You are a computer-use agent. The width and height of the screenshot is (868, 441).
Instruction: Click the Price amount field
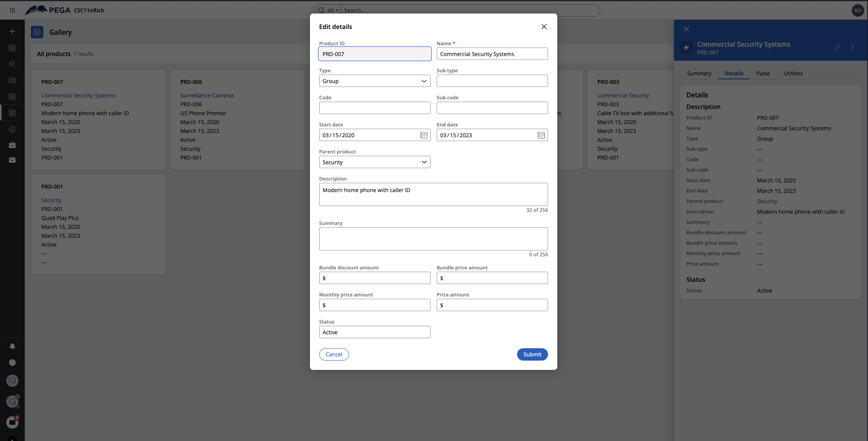(492, 305)
